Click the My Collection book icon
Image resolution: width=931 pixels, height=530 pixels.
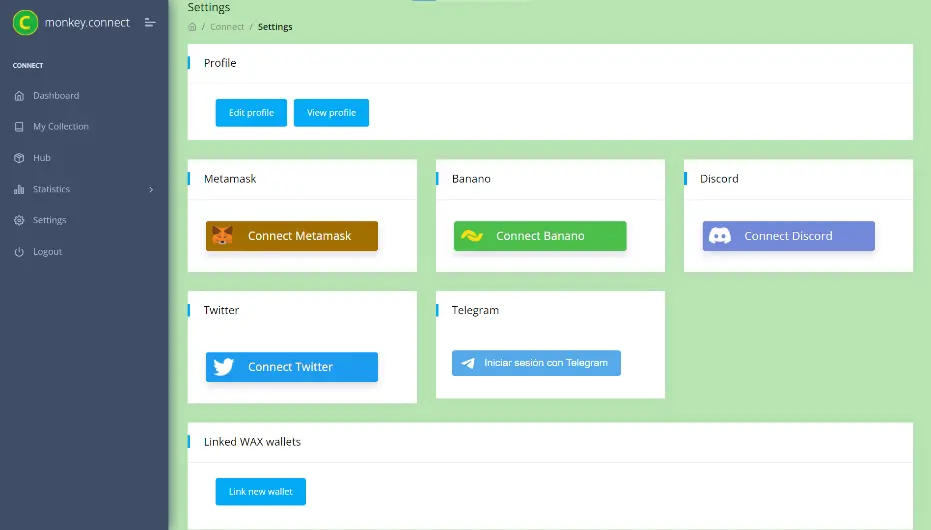[19, 126]
